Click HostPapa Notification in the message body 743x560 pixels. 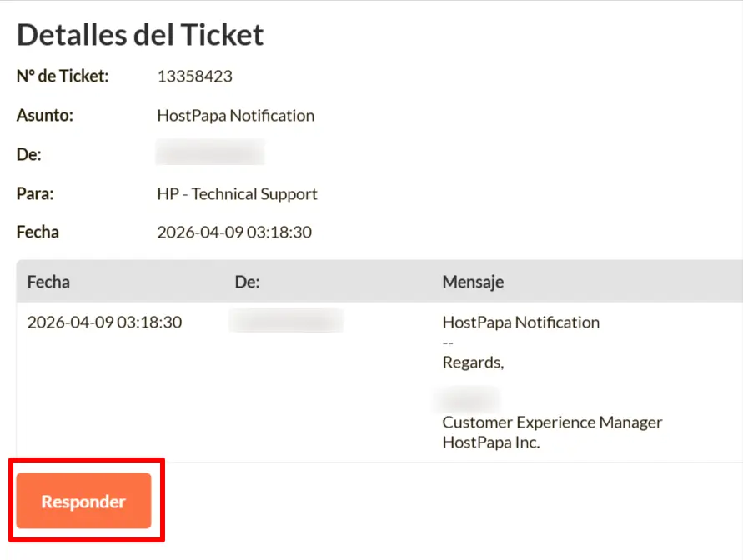(x=520, y=322)
